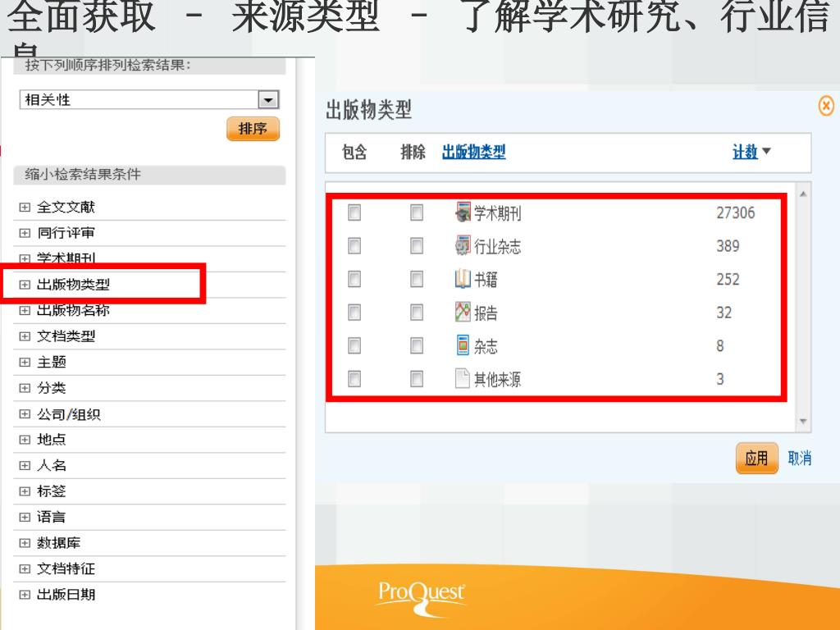Click the 杂志 magazine icon
Image resolution: width=840 pixels, height=630 pixels.
point(463,345)
